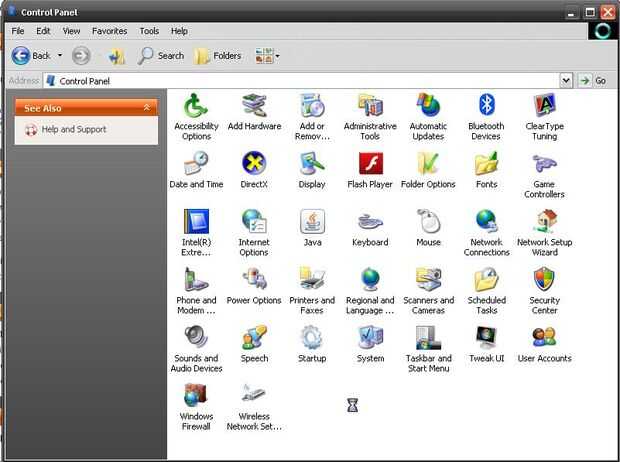Select the Scheduled Tasks icon

[x=486, y=279]
